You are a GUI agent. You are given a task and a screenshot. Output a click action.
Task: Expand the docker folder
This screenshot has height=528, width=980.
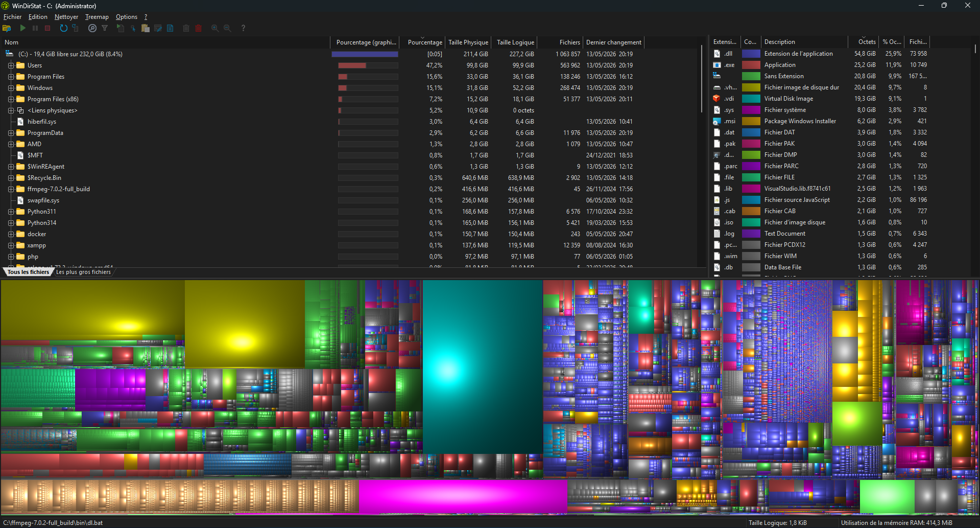point(11,234)
